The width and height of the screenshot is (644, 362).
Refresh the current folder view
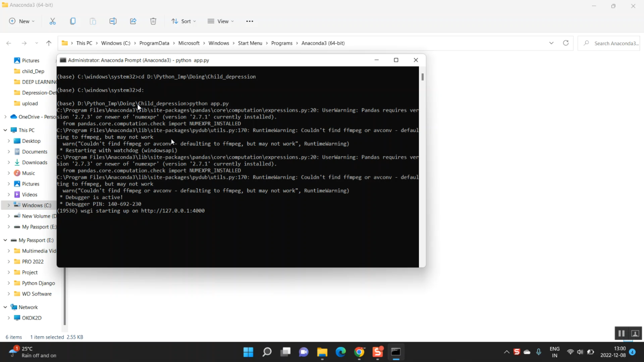point(566,43)
